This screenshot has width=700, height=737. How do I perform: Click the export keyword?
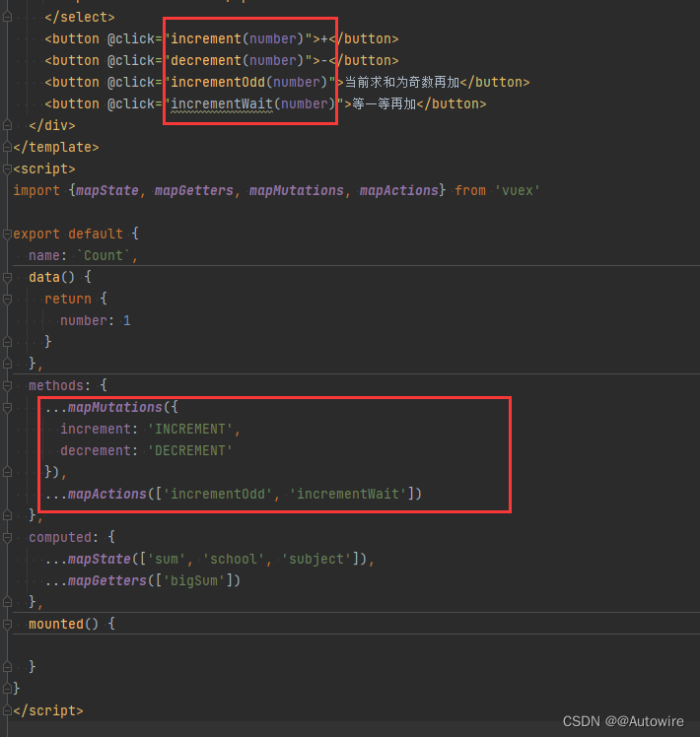click(x=36, y=234)
